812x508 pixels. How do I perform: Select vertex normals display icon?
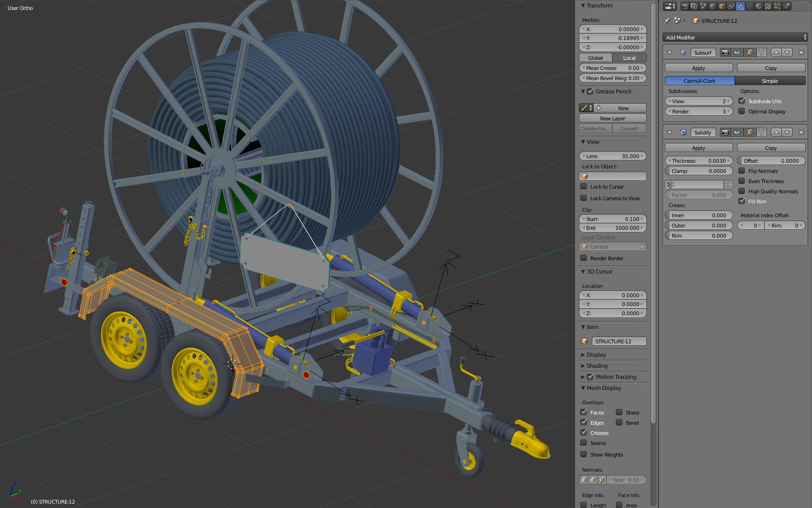[x=584, y=480]
